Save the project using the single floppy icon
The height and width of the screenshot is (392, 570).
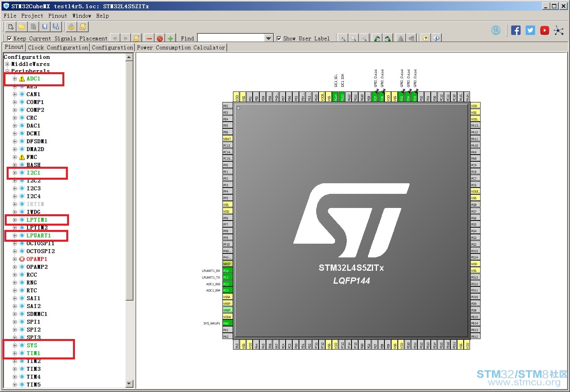(45, 27)
